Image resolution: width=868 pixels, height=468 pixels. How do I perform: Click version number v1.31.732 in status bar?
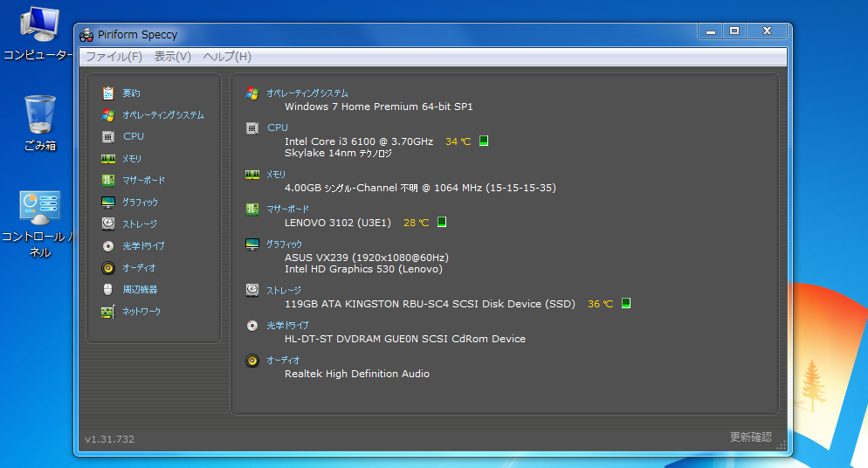[110, 439]
